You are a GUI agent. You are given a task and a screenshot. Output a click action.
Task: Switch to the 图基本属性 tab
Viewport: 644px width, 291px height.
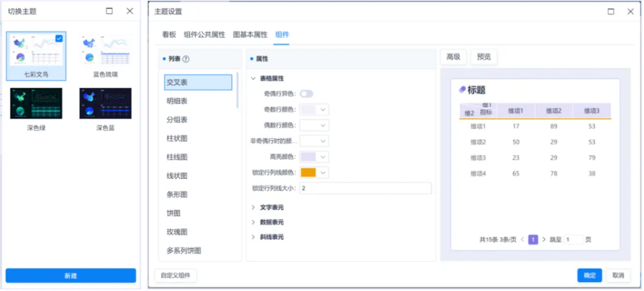pyautogui.click(x=250, y=35)
